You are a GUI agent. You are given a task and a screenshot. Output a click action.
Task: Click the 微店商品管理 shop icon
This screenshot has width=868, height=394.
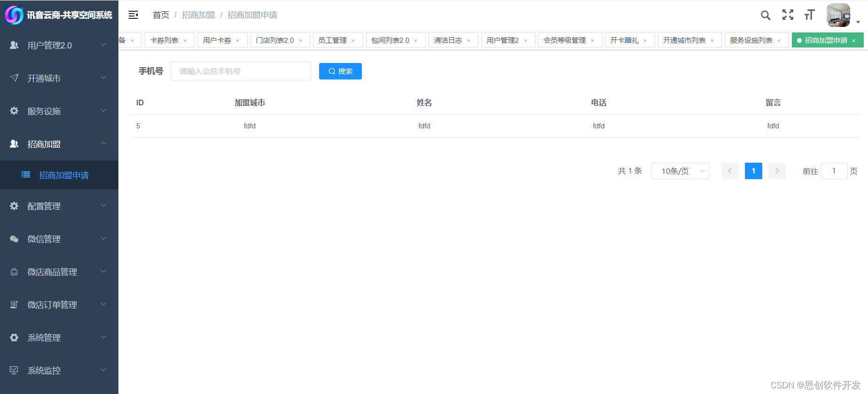point(14,272)
